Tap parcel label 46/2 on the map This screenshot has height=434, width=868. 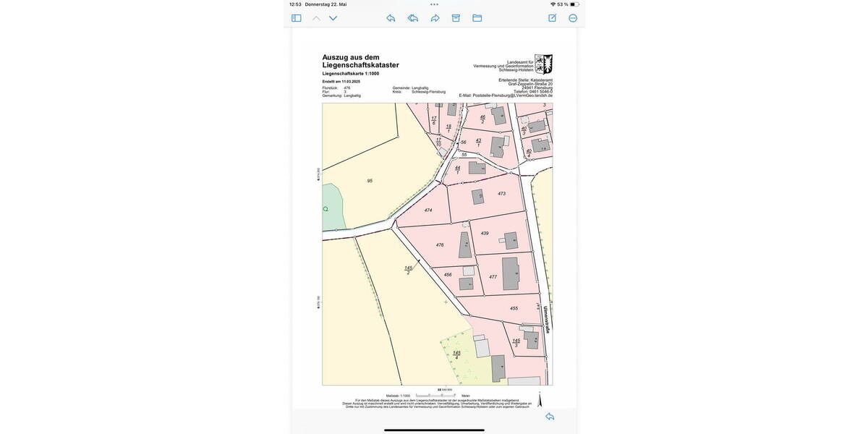(482, 119)
